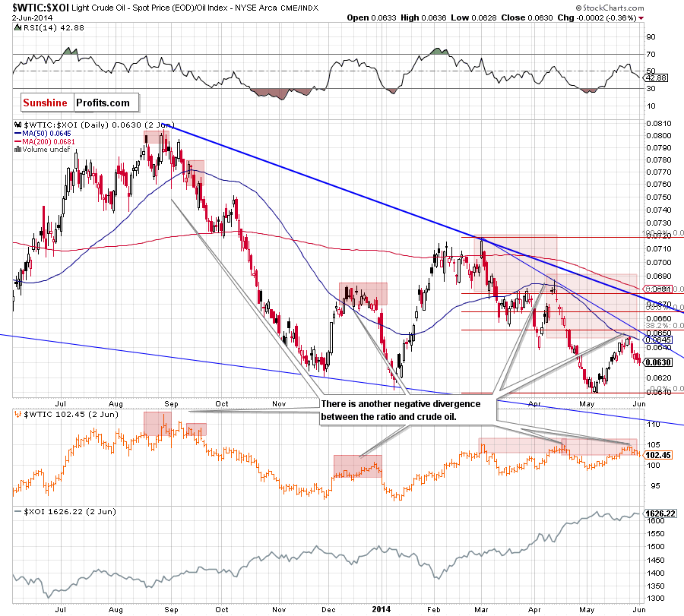Click the volume bars icon next to Volume undef

[17, 150]
